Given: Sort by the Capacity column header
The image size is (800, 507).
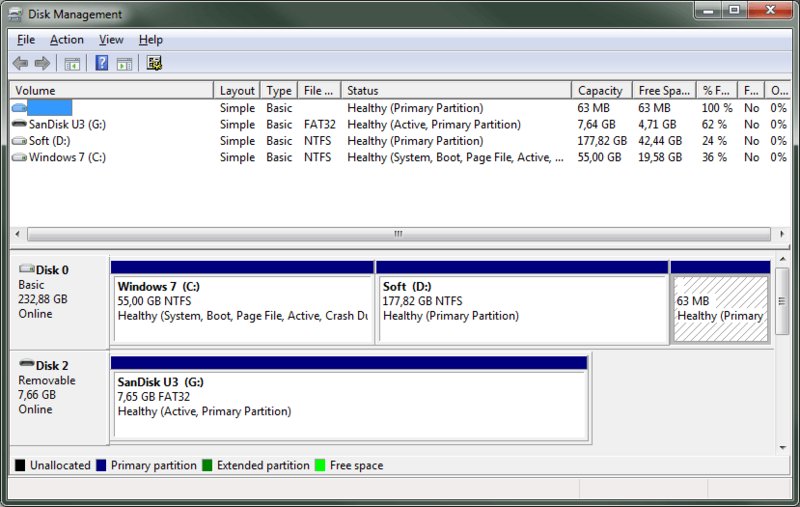Looking at the screenshot, I should pos(600,90).
